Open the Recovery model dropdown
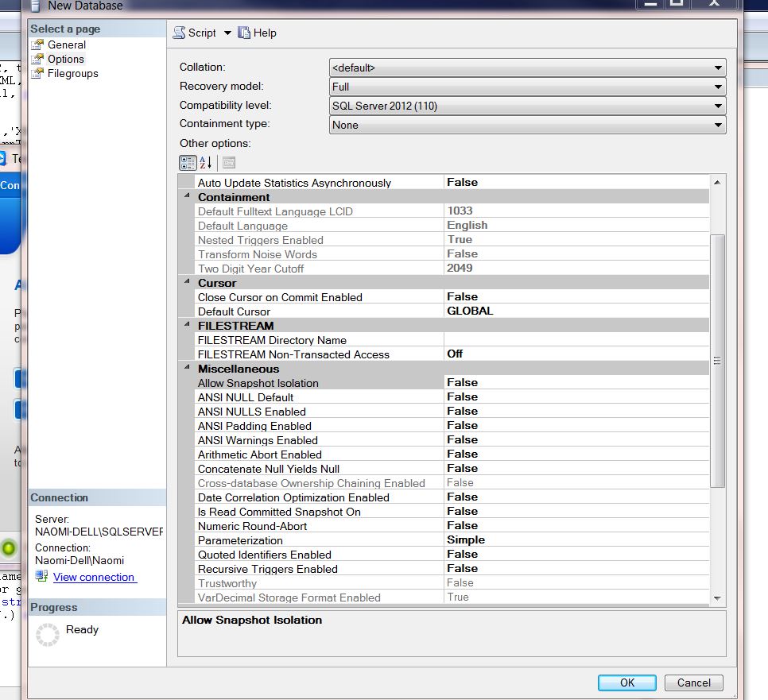Image resolution: width=768 pixels, height=700 pixels. (718, 87)
